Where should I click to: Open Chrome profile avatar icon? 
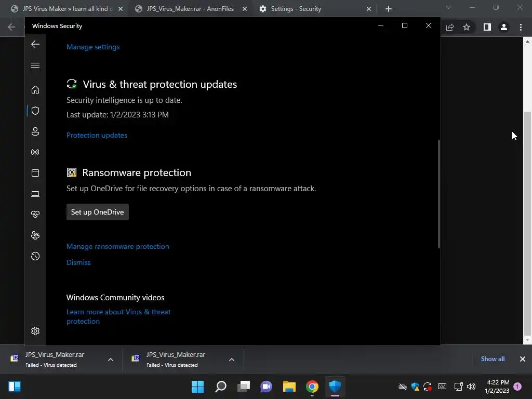[504, 27]
